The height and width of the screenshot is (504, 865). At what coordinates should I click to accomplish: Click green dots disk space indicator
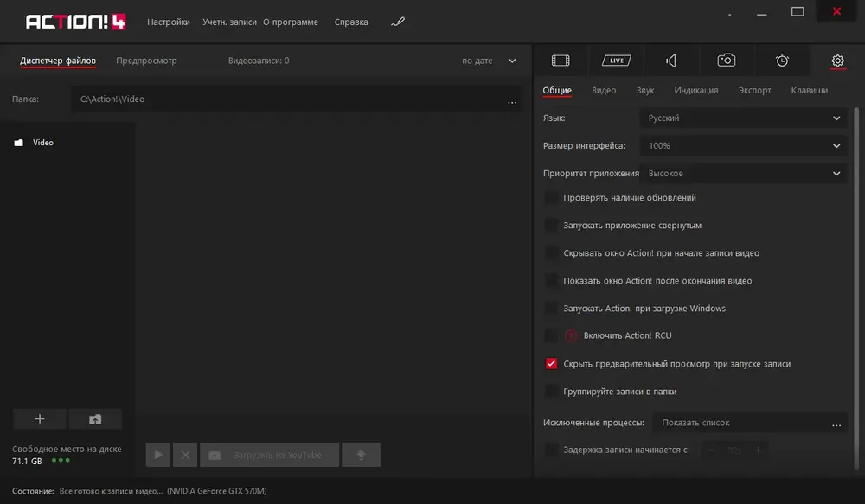(61, 460)
